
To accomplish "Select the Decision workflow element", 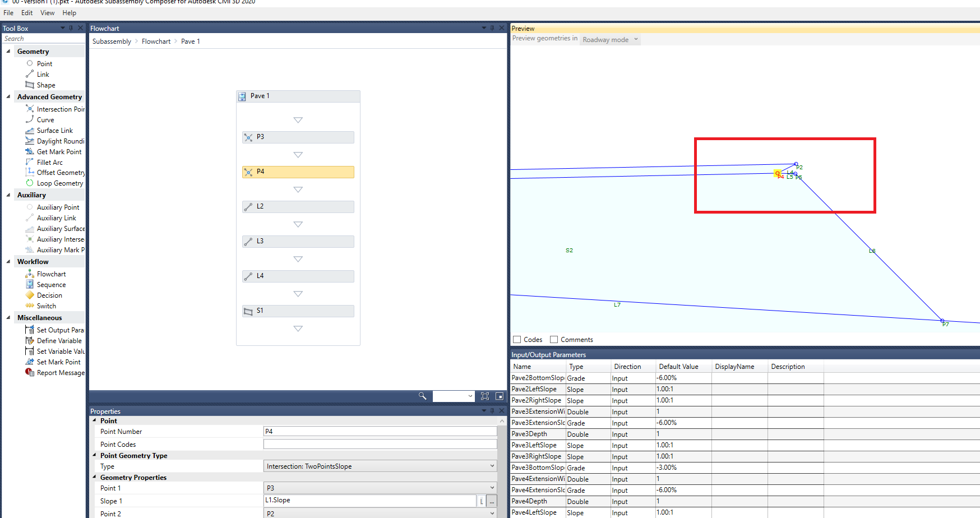I will click(49, 295).
